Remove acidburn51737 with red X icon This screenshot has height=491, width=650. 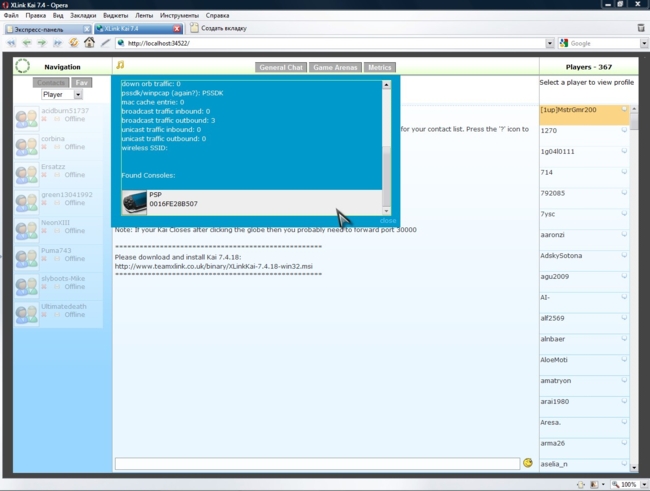tap(44, 119)
